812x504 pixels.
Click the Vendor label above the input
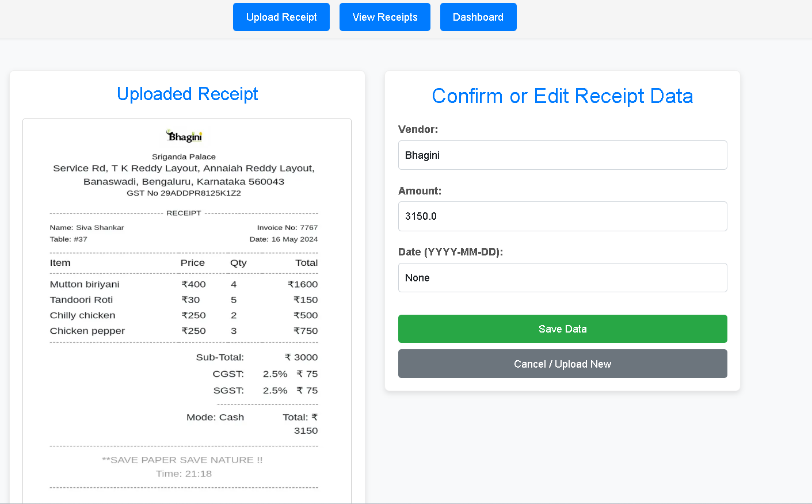(418, 129)
